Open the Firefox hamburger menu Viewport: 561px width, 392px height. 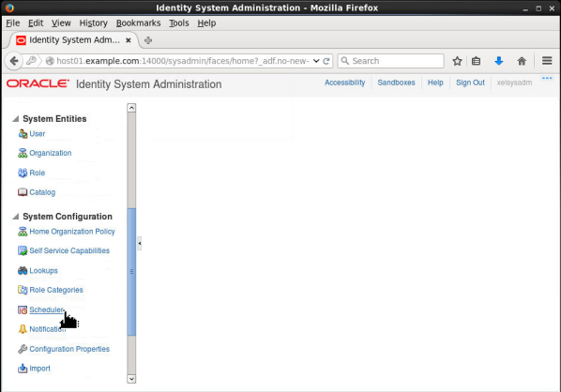pyautogui.click(x=547, y=61)
